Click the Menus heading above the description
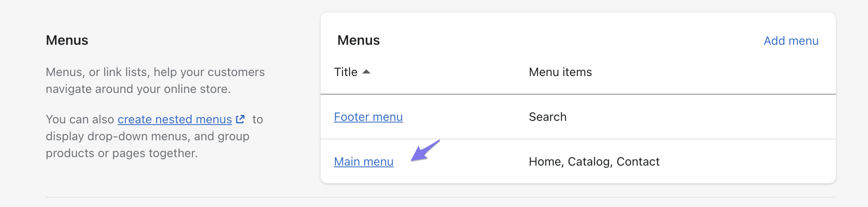The image size is (868, 207). (67, 41)
